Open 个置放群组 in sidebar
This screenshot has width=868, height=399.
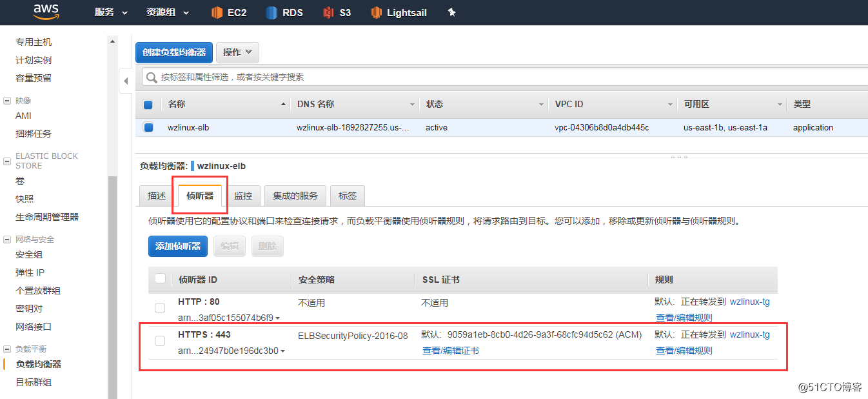[x=38, y=291]
